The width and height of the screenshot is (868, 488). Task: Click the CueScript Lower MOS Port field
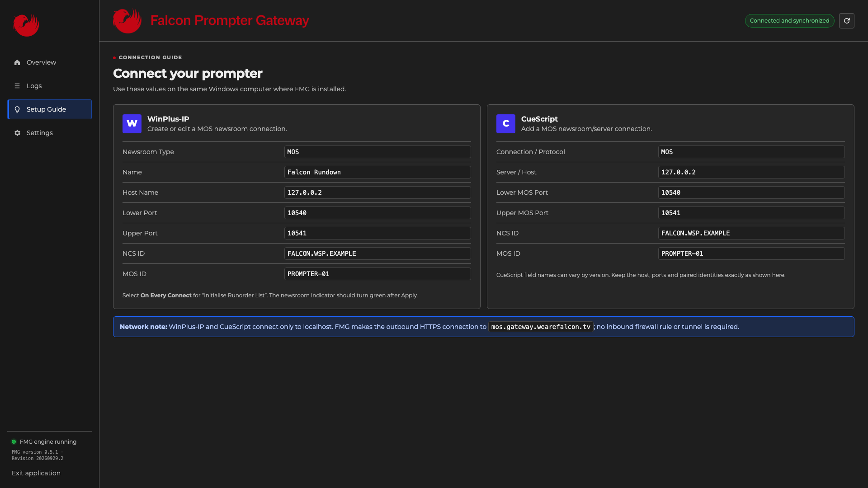tap(751, 192)
